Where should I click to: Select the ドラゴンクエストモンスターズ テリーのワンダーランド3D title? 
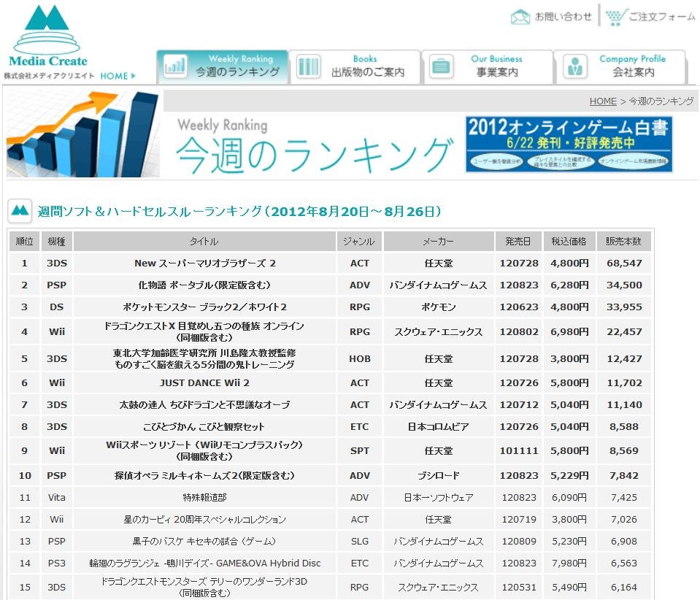pyautogui.click(x=204, y=587)
